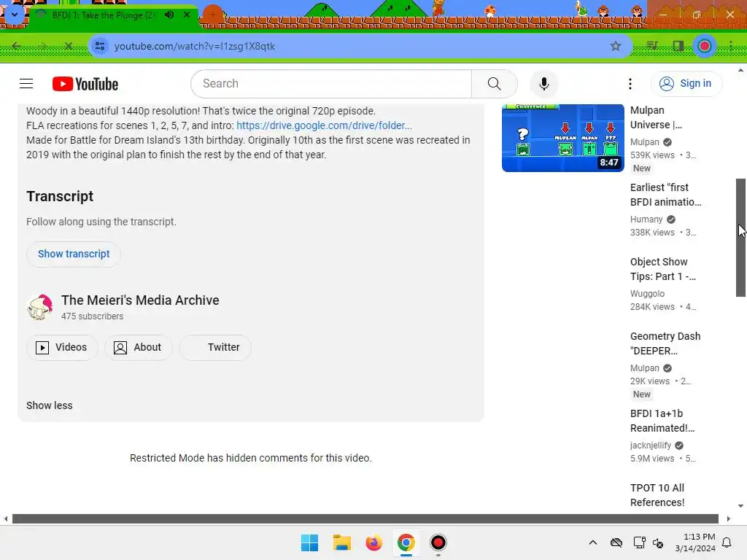Open Mulpan Universe video title
Viewport: 747px width, 560px height.
pyautogui.click(x=656, y=117)
